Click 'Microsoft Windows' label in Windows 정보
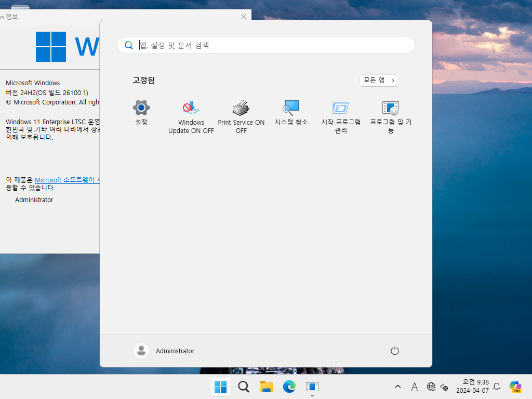This screenshot has height=399, width=532. [x=33, y=83]
